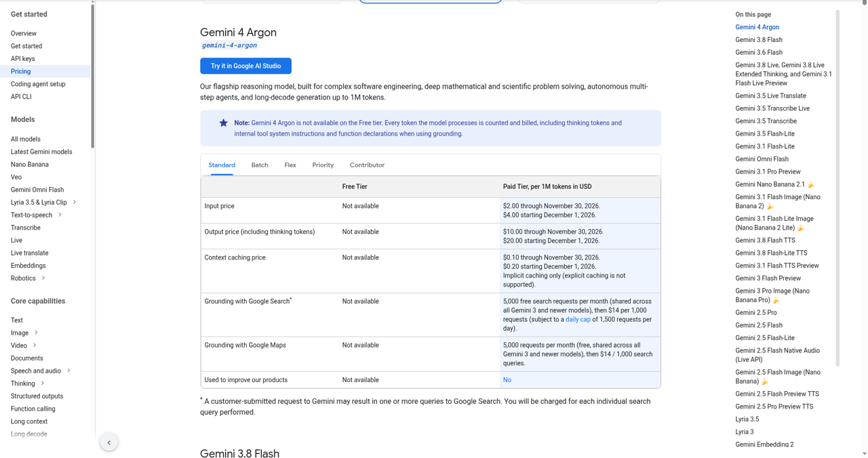This screenshot has height=458, width=868.
Task: Expand the Speech and audio submenu
Action: (x=68, y=371)
